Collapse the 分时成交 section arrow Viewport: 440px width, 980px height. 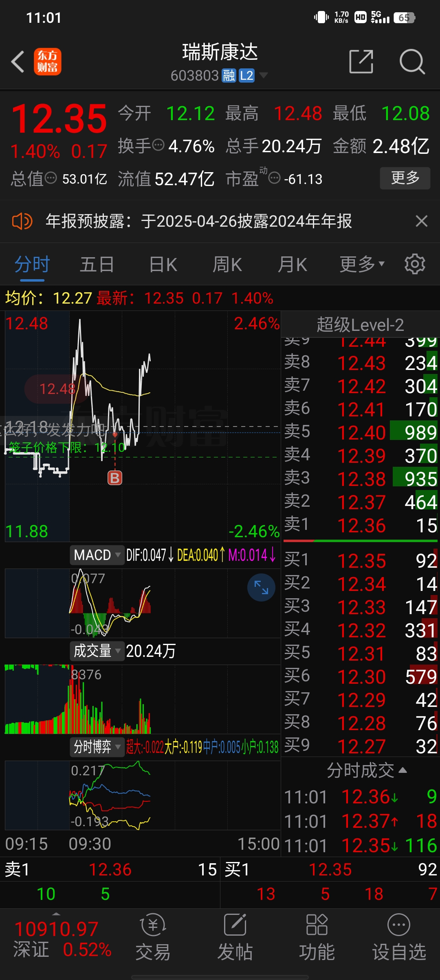tap(403, 770)
